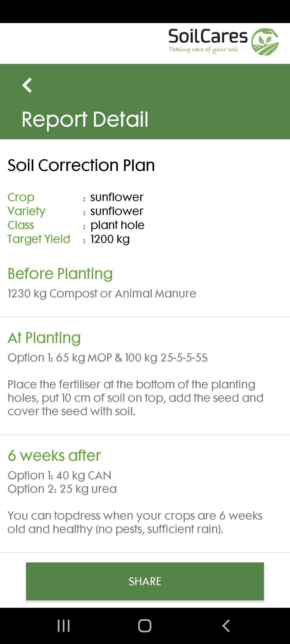Tap the 1230 kg Compost or Animal Manure line

pos(102,294)
